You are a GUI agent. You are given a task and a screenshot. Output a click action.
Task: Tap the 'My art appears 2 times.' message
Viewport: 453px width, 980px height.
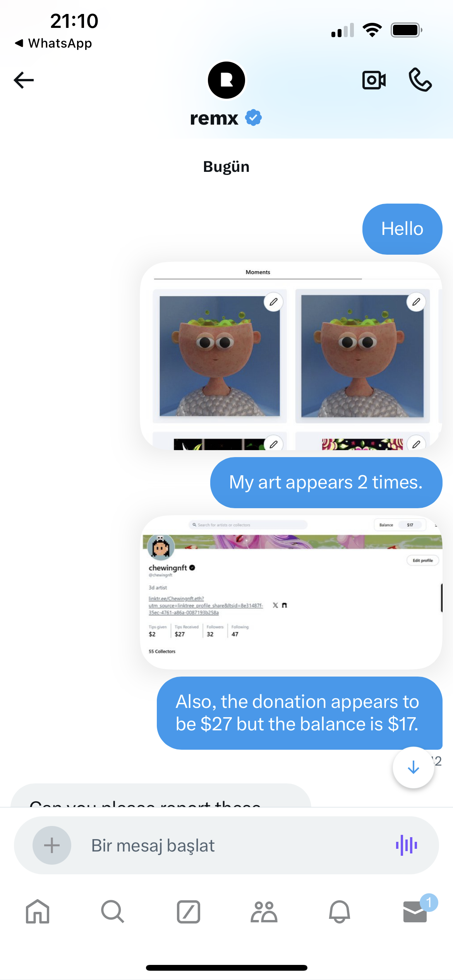coord(326,483)
